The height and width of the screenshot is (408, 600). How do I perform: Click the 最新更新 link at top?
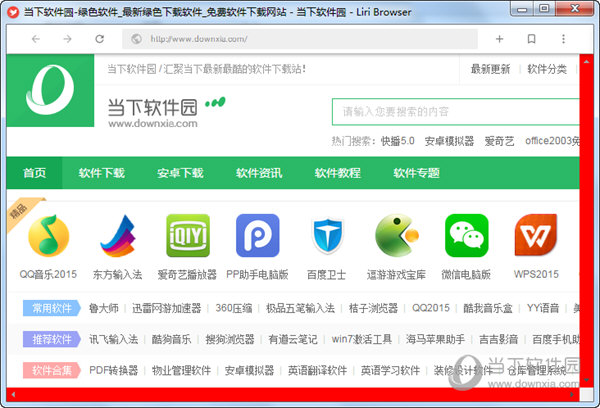click(490, 69)
